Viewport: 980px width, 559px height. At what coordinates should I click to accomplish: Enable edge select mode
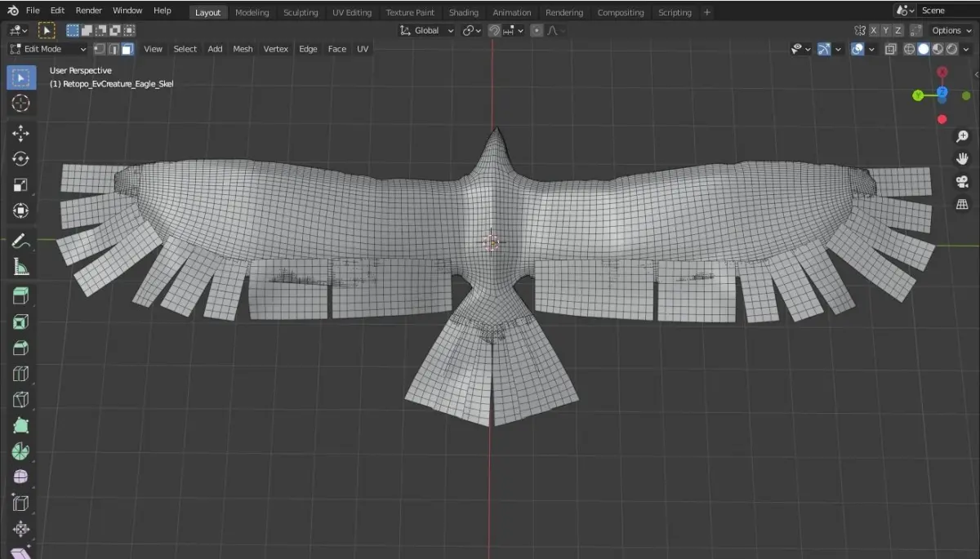click(114, 49)
